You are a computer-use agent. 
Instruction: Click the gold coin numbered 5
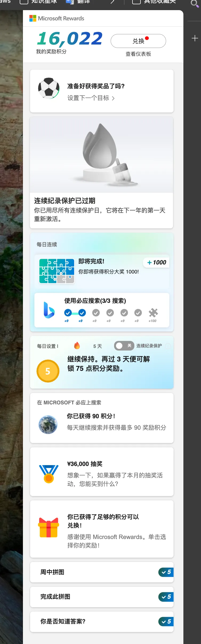coord(48,371)
